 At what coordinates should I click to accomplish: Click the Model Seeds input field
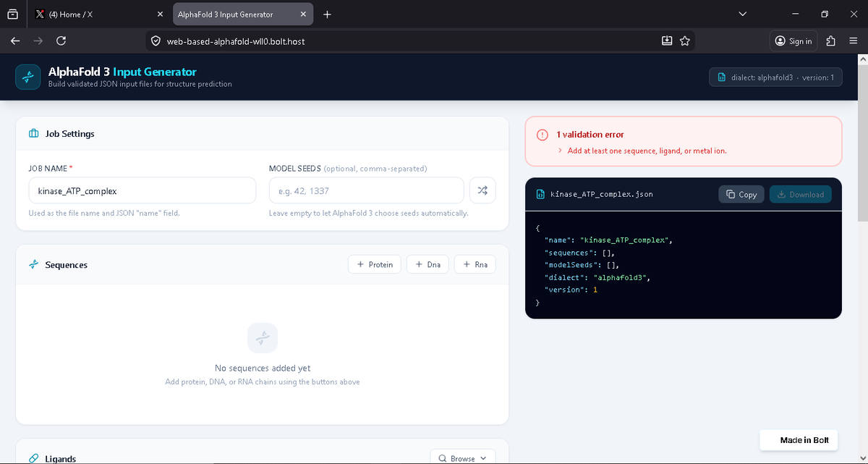366,191
